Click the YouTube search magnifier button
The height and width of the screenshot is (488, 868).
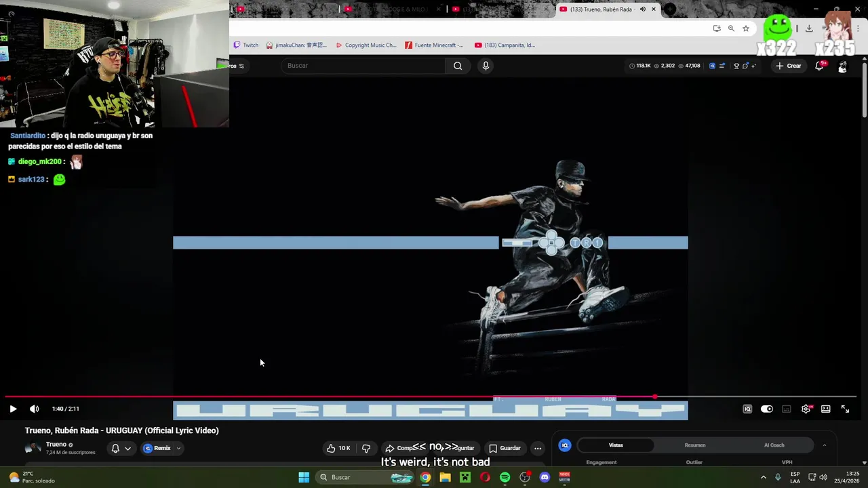click(458, 66)
